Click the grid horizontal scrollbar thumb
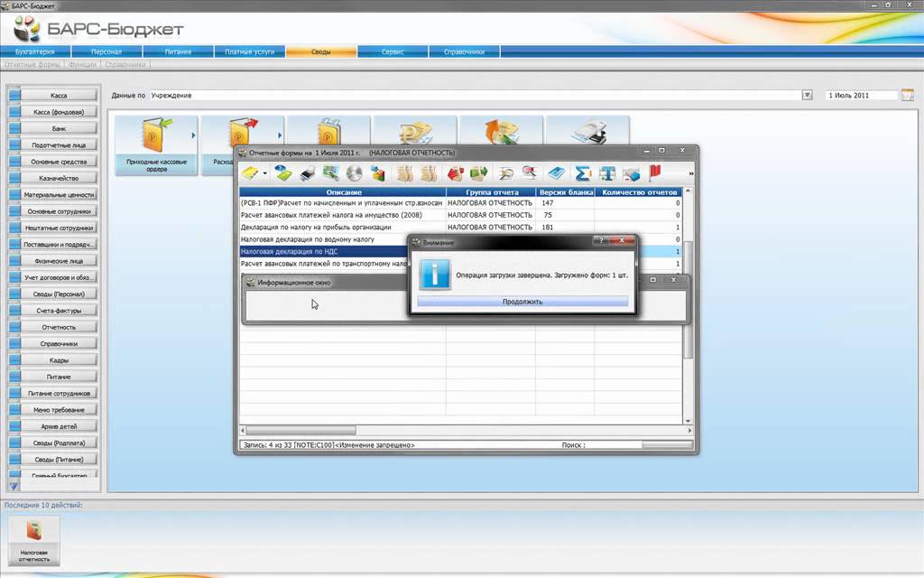 click(x=300, y=431)
